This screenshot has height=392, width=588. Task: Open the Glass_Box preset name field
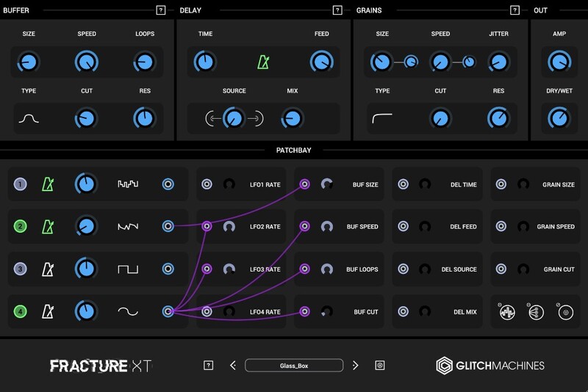(x=294, y=366)
